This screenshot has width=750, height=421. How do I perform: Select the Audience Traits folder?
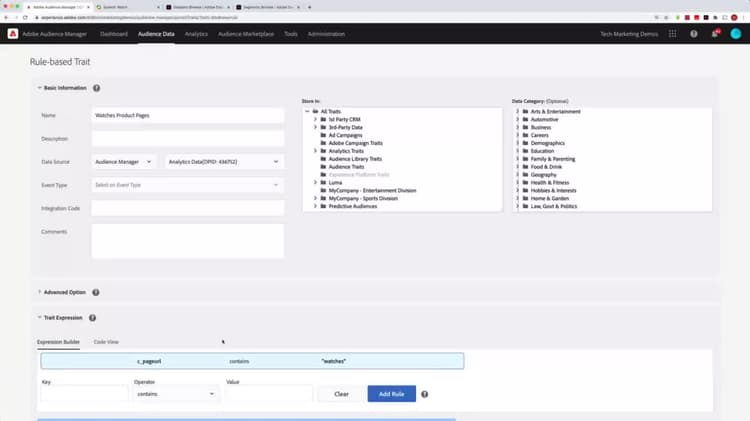[x=346, y=167]
